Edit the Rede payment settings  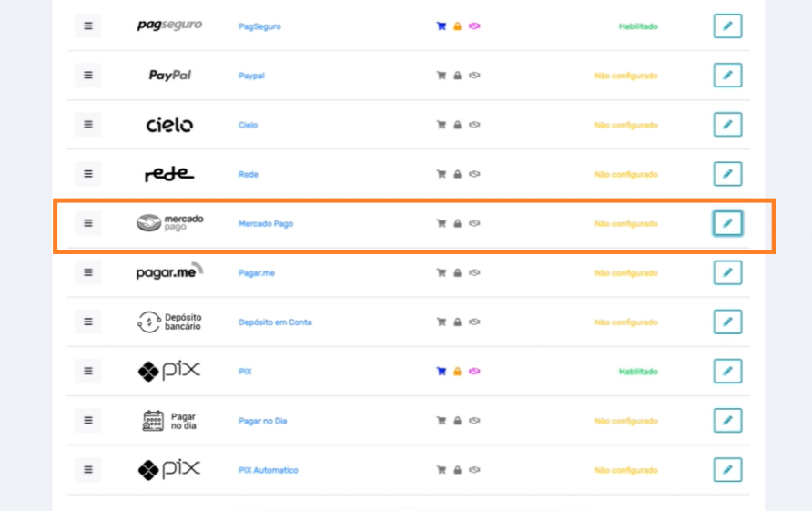(x=727, y=174)
